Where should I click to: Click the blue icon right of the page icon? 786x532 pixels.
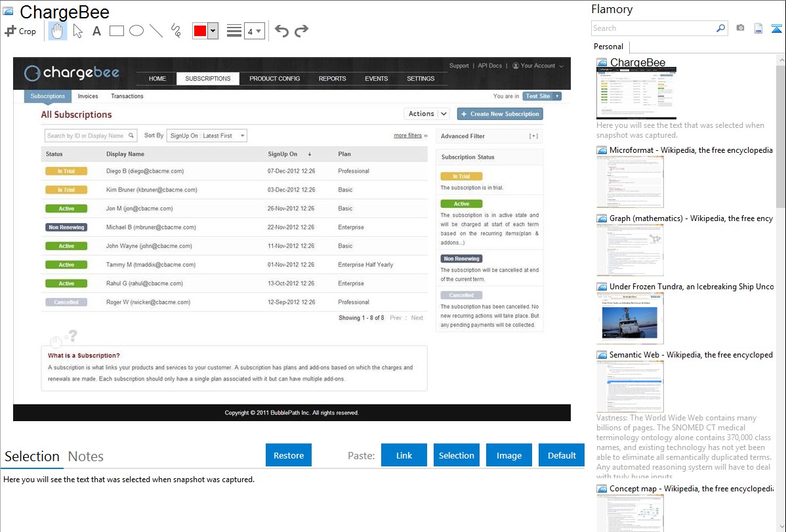(x=776, y=28)
